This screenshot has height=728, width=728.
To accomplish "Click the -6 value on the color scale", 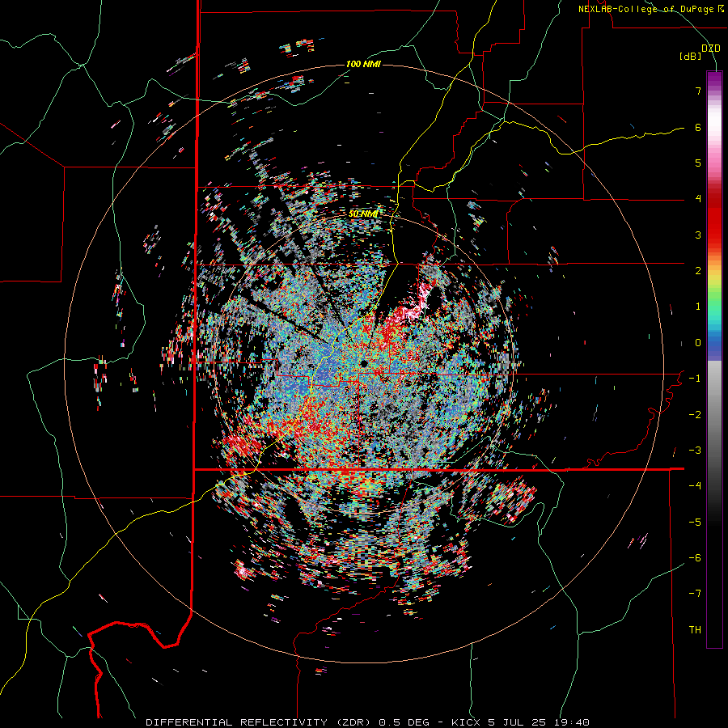I will click(x=695, y=558).
